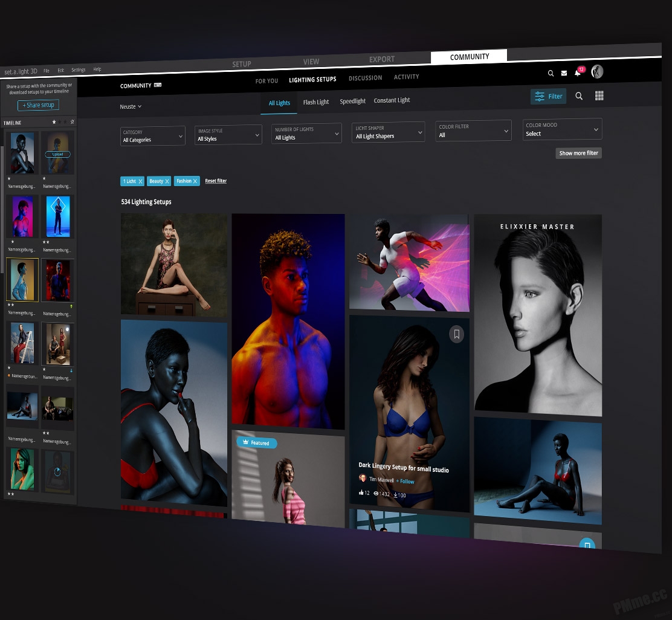The width and height of the screenshot is (672, 620).
Task: Open the mail messages icon
Action: click(564, 73)
